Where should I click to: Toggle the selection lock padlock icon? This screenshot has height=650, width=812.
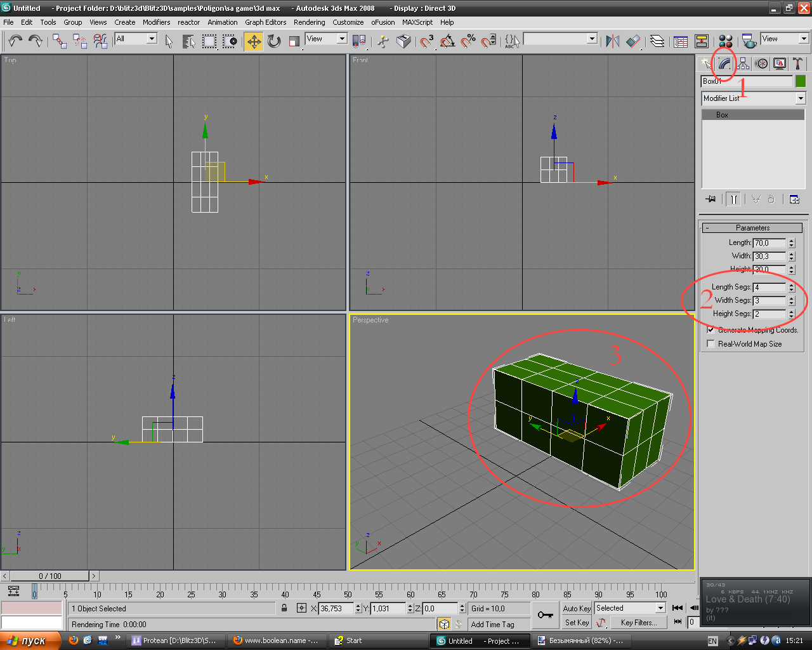tap(284, 608)
